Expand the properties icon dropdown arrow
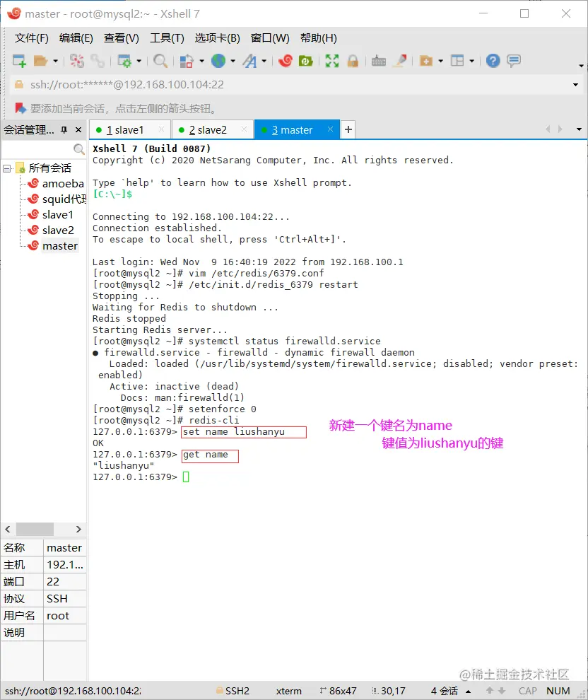588x700 pixels. pyautogui.click(x=139, y=61)
